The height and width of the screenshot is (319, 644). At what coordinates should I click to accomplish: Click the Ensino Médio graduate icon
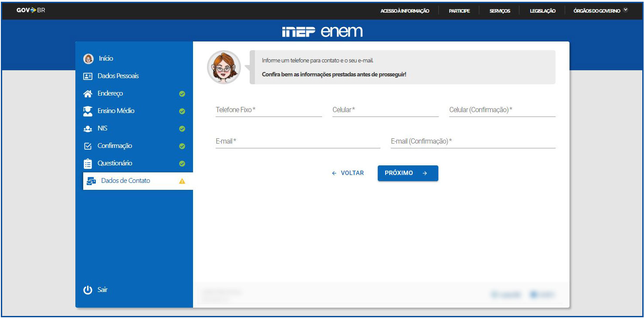pyautogui.click(x=88, y=111)
